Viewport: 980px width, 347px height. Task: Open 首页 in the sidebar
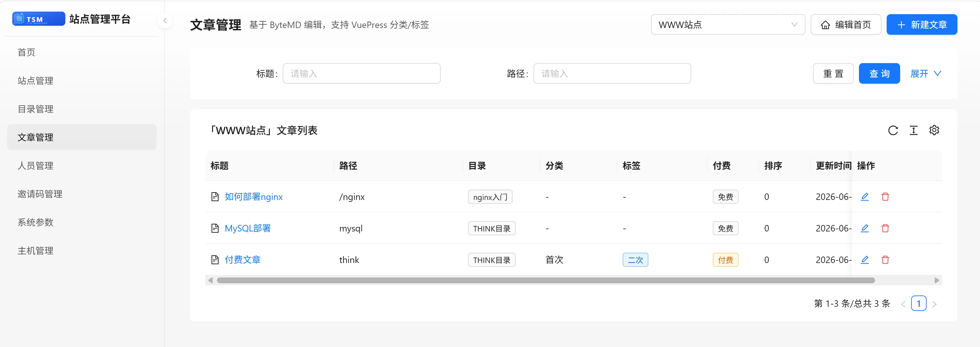tap(82, 52)
